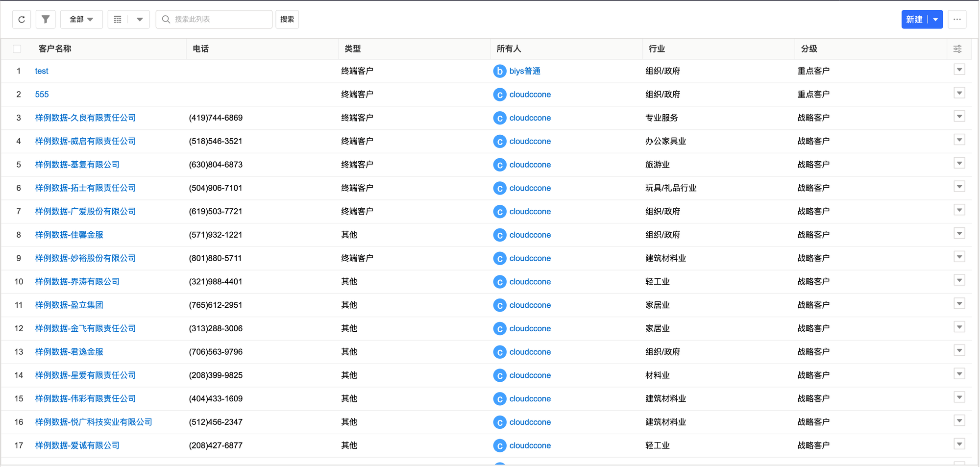
Task: Focus the 搜索此列表 search field
Action: pos(220,20)
